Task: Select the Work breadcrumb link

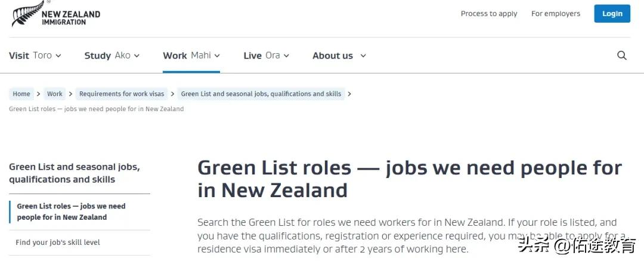Action: click(55, 94)
